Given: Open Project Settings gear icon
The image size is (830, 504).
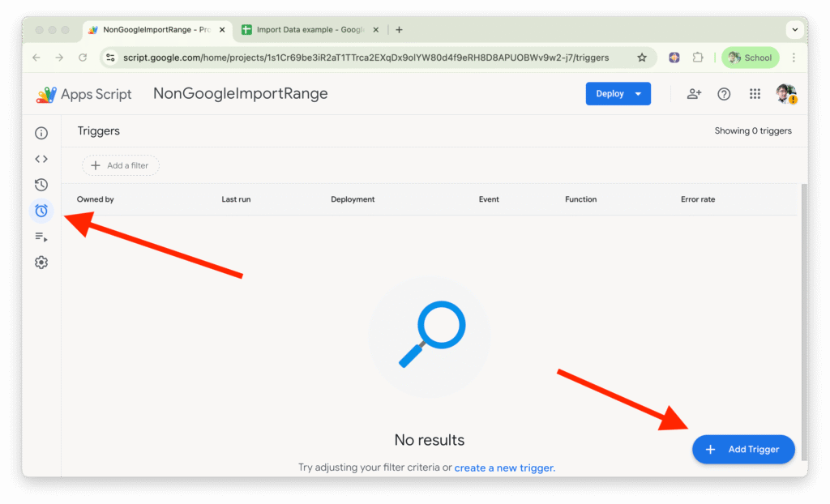Looking at the screenshot, I should (x=41, y=263).
